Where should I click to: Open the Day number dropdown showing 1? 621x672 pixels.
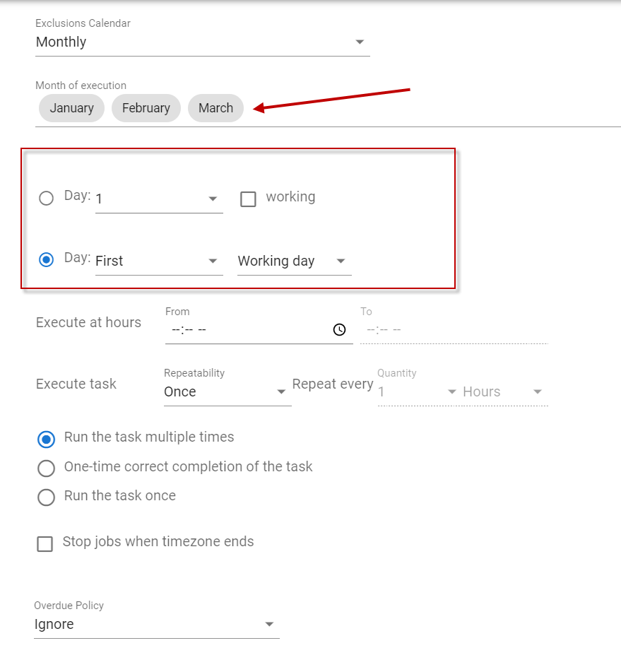[159, 199]
